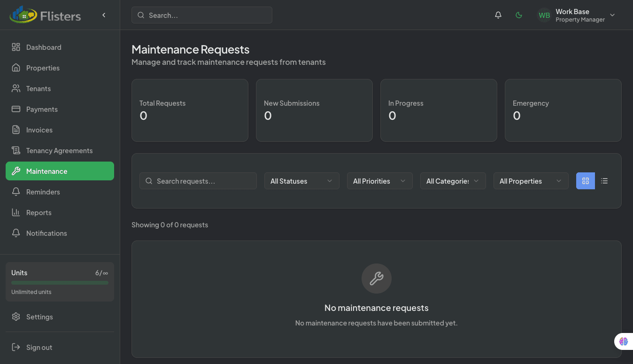The width and height of the screenshot is (633, 364).
Task: Switch to list view layout
Action: click(604, 181)
